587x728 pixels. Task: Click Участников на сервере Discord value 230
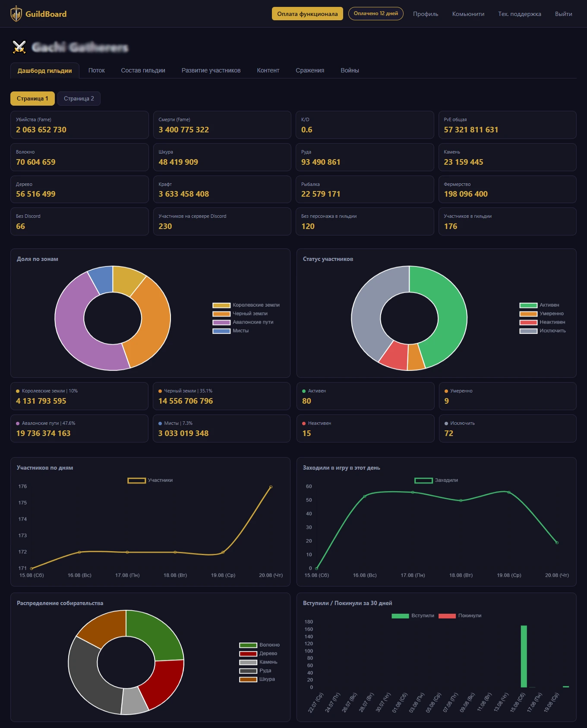click(165, 226)
